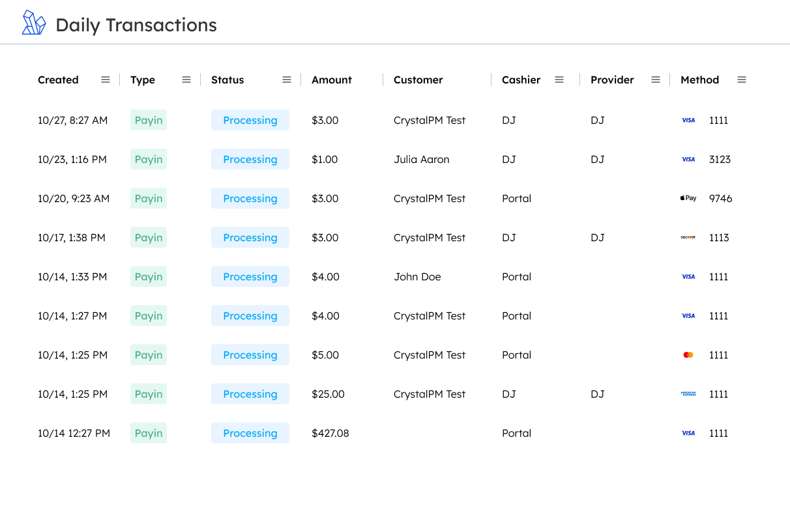Click the Apple Pay icon for card 9746
Viewport: 790px width, 532px height.
point(688,198)
